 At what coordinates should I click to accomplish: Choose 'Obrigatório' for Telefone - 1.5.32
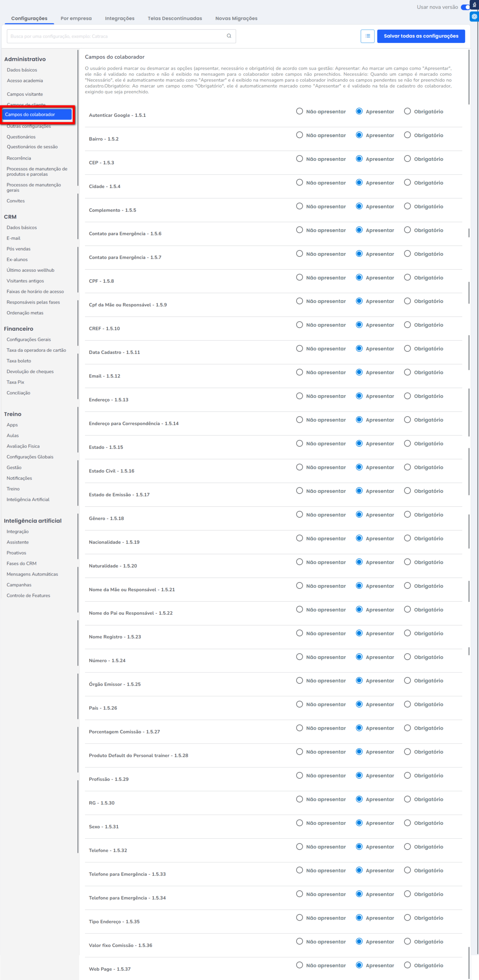407,846
